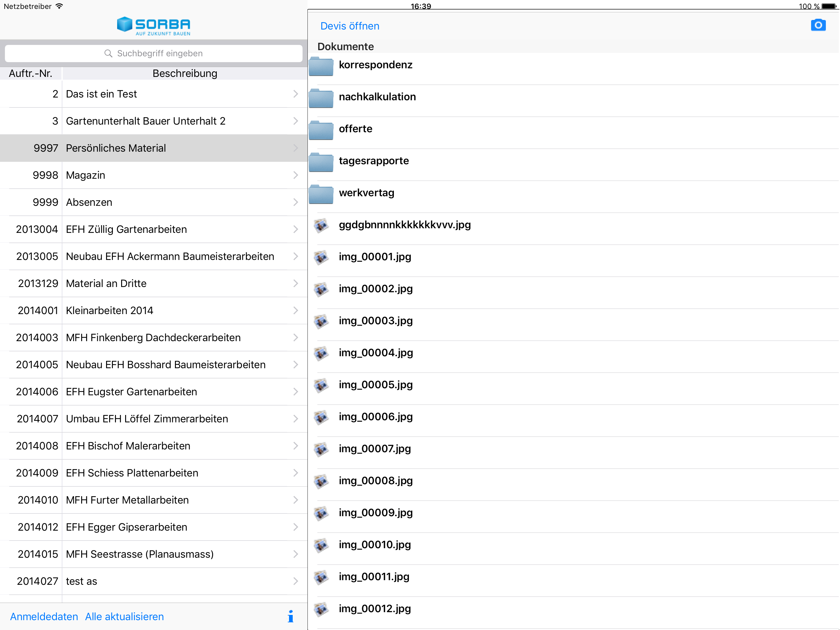This screenshot has height=630, width=840.
Task: Tap the img_00001.jpg file thumbnail icon
Action: (321, 257)
